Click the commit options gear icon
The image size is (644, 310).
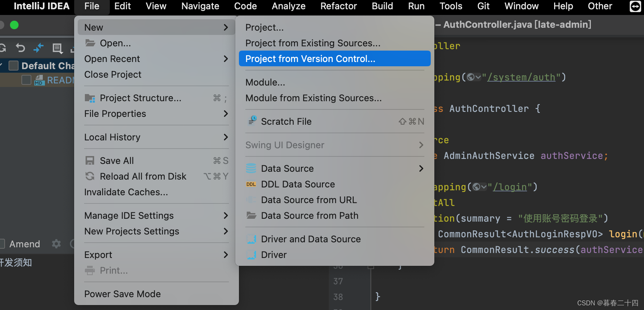coord(56,244)
